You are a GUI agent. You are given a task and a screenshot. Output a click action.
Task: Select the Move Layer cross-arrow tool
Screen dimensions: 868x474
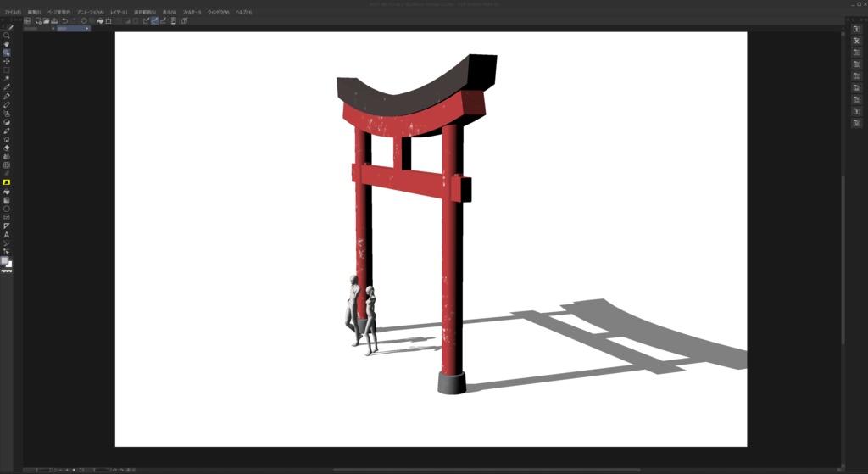click(7, 61)
